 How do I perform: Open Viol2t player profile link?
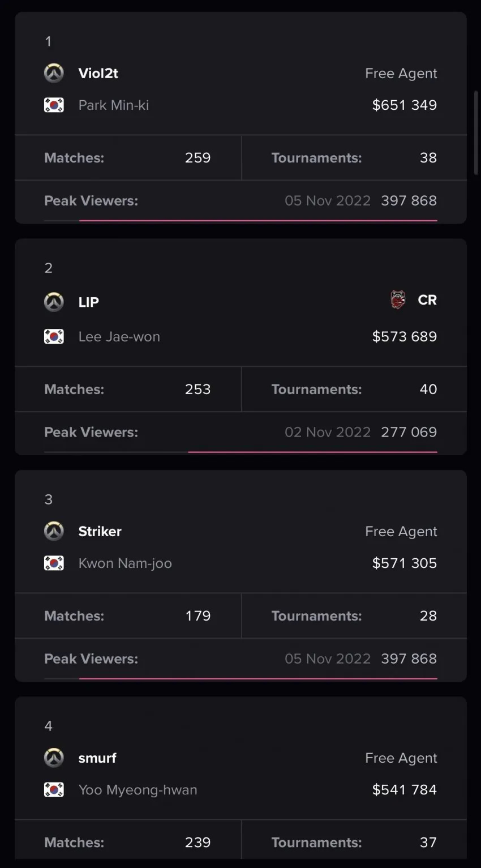[x=98, y=73]
